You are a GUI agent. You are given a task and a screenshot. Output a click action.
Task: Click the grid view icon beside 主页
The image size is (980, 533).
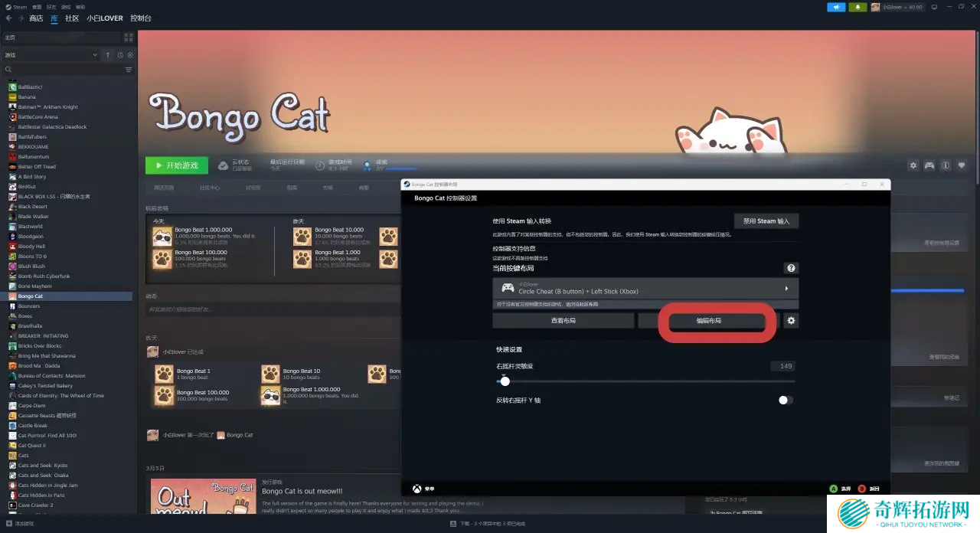tap(128, 37)
